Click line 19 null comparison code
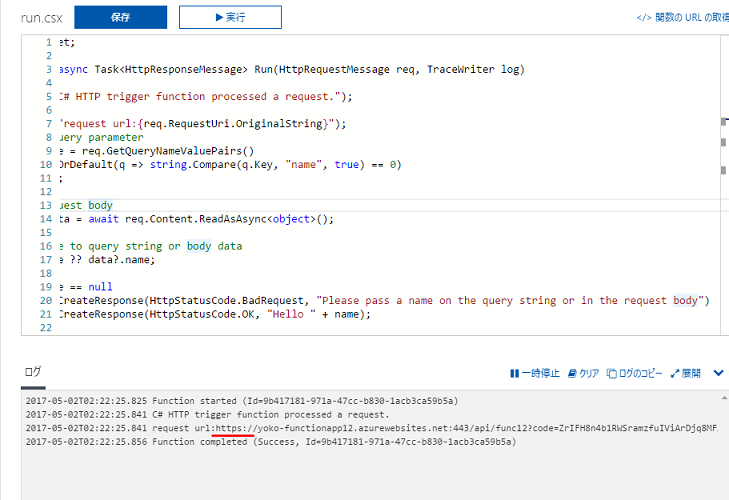 tap(86, 287)
